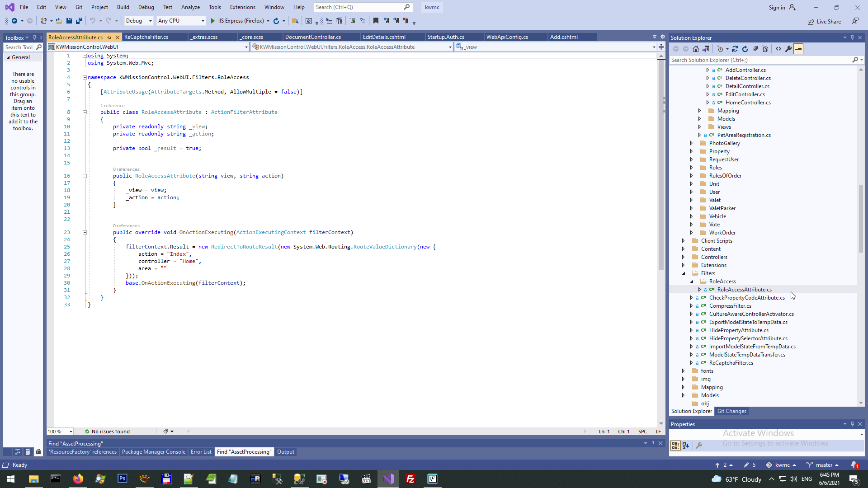This screenshot has height=488, width=868.
Task: Click the Live Share button
Action: pyautogui.click(x=824, y=22)
